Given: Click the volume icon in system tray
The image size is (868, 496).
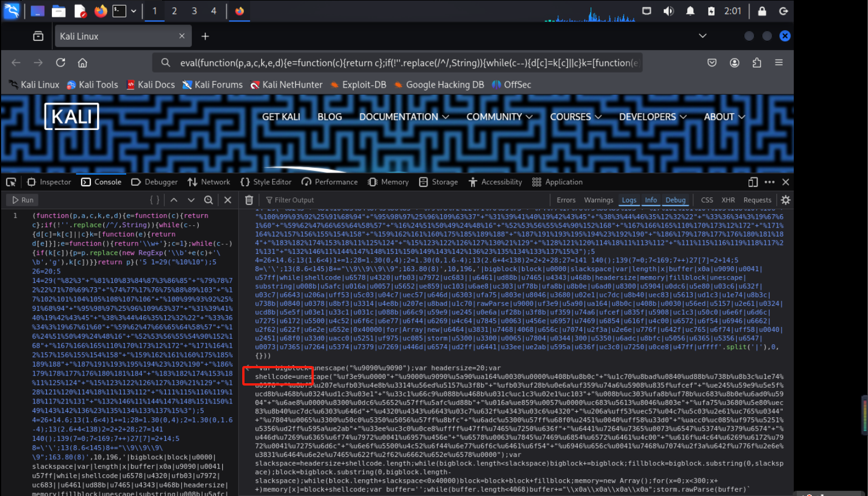Looking at the screenshot, I should pyautogui.click(x=668, y=11).
